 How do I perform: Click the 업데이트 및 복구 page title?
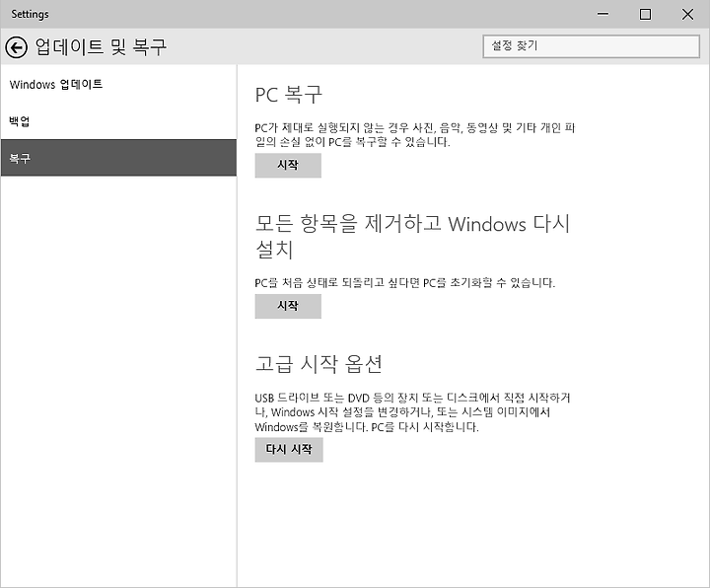tap(101, 46)
